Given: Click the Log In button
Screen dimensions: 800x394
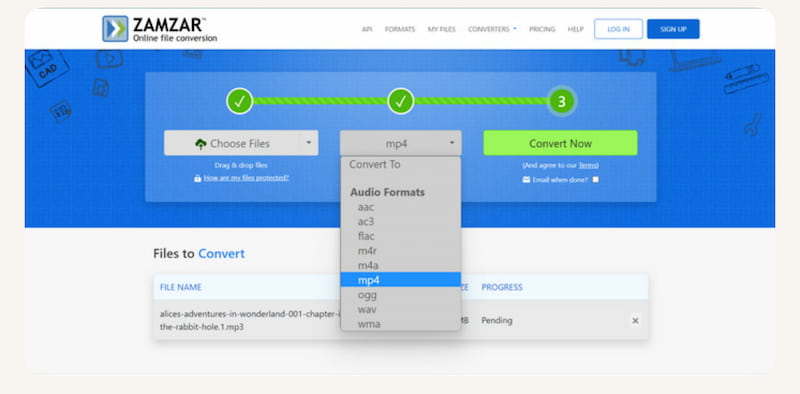Looking at the screenshot, I should 618,29.
